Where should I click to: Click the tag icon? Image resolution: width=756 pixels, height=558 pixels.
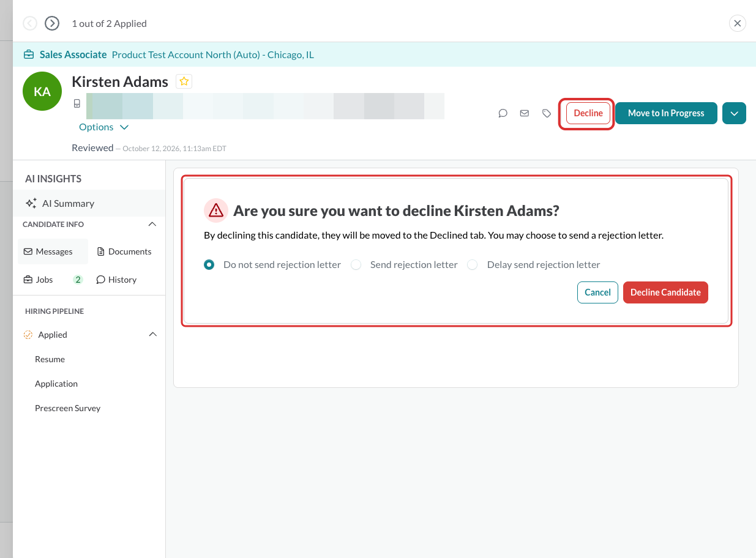[547, 113]
